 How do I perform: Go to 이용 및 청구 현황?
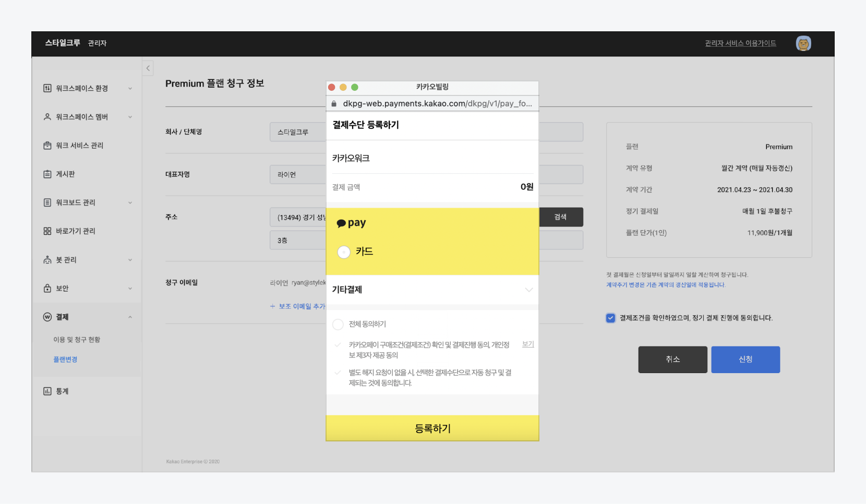point(77,340)
